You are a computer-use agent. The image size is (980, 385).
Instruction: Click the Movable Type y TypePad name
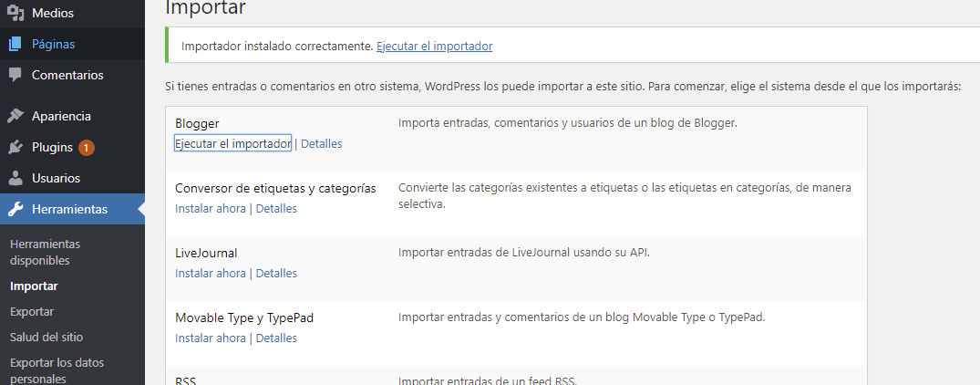(243, 318)
